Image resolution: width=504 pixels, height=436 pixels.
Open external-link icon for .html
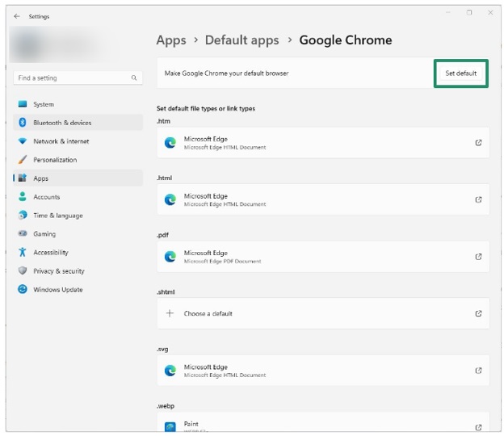click(479, 199)
